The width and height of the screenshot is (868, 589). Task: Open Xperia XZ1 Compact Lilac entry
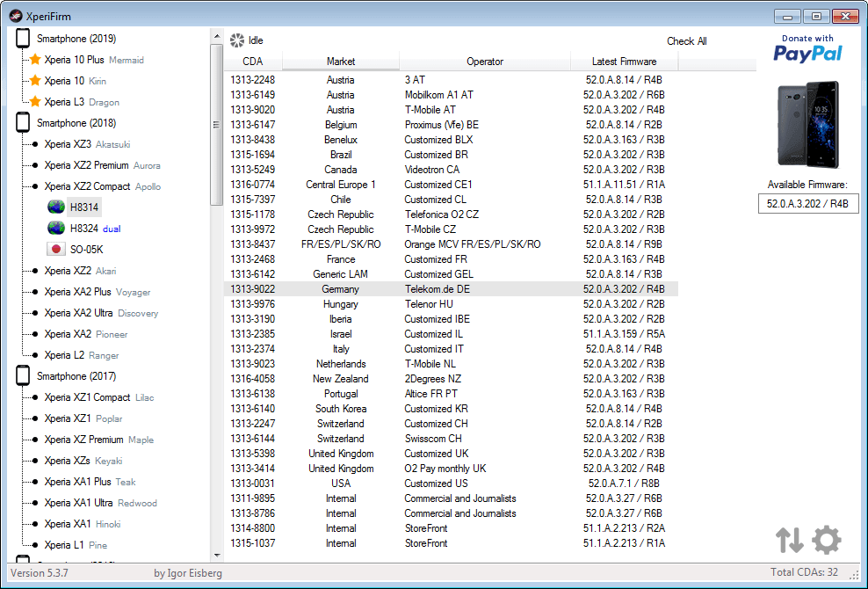coord(99,397)
